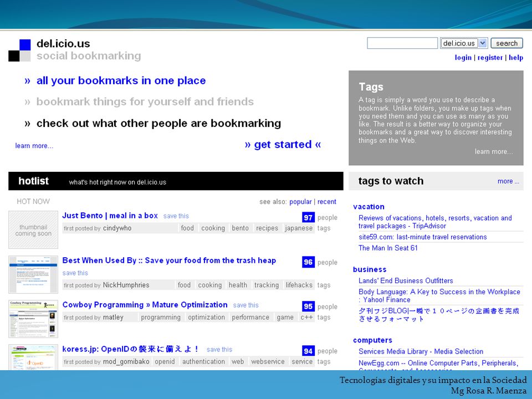Select 'all your bookmarks in one place'

pos(121,81)
